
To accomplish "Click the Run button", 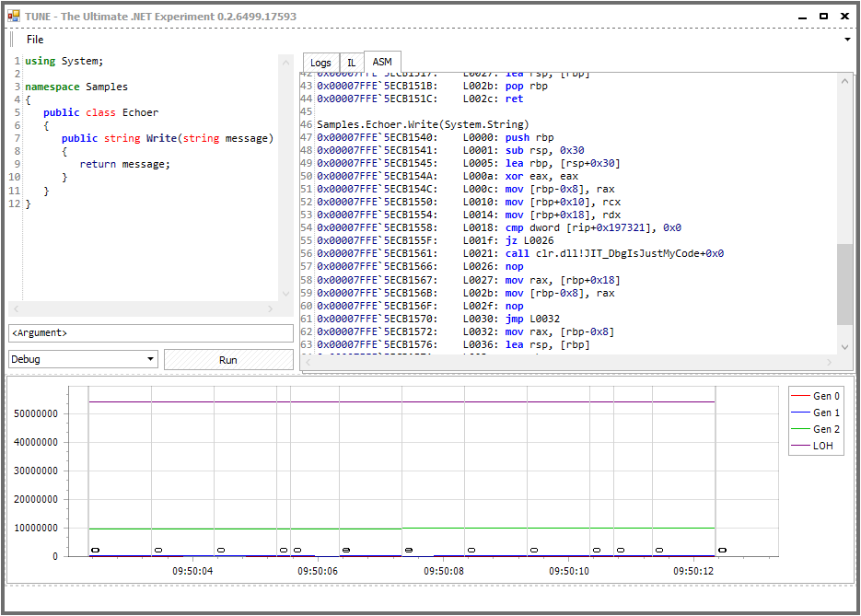I will [228, 360].
